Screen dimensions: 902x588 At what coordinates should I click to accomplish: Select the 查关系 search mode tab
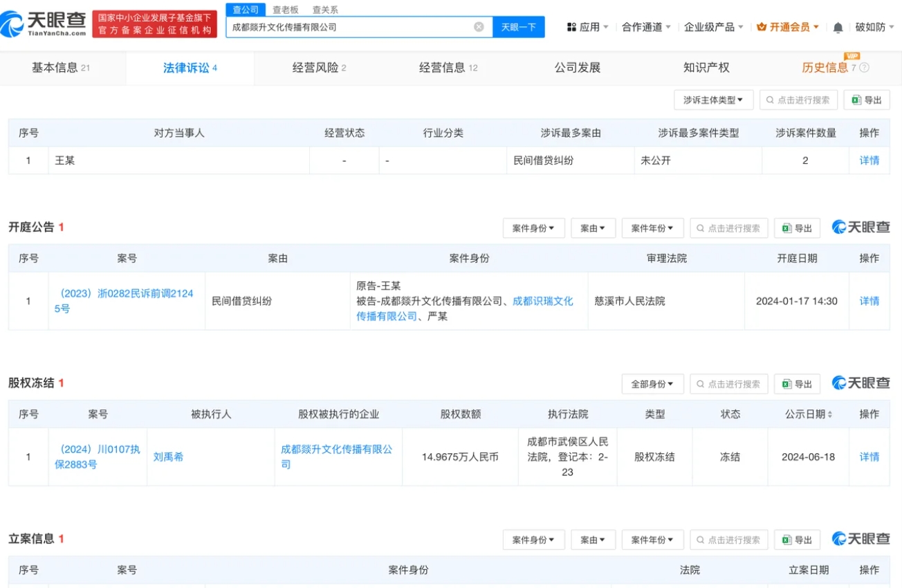click(x=325, y=10)
